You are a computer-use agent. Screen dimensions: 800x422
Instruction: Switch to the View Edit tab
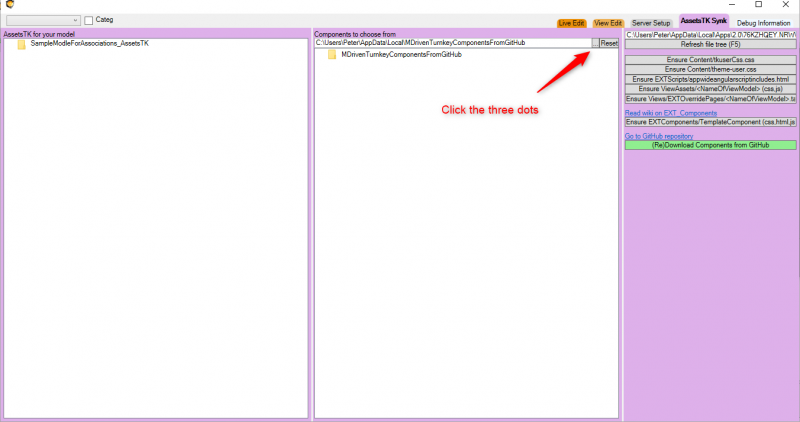(x=608, y=23)
